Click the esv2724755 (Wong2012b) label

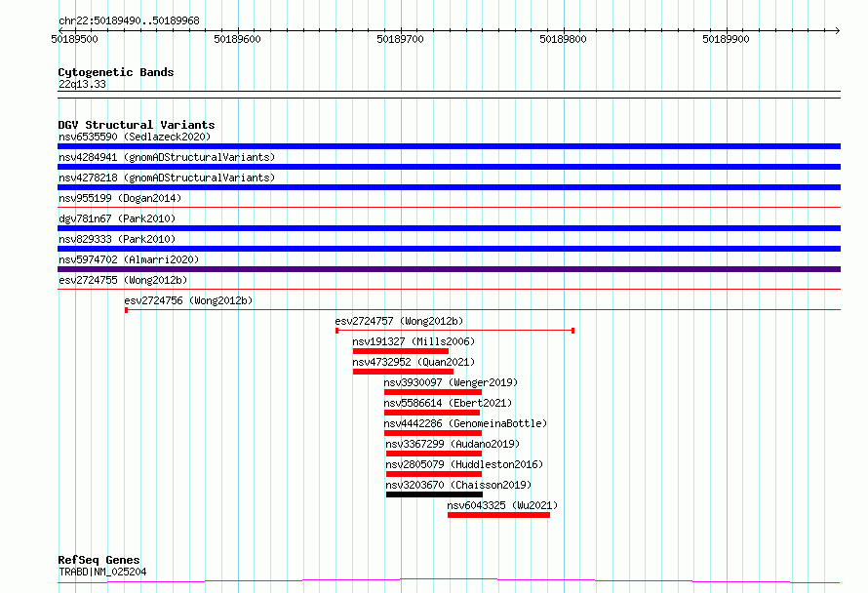123,280
